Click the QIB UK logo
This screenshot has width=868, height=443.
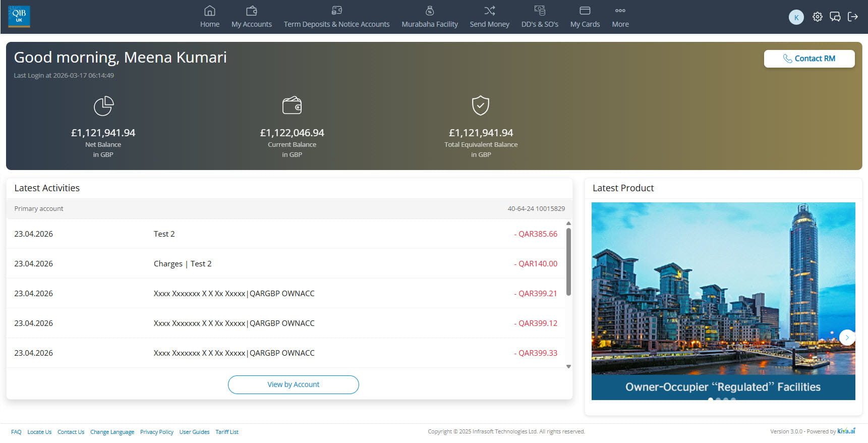[x=19, y=16]
